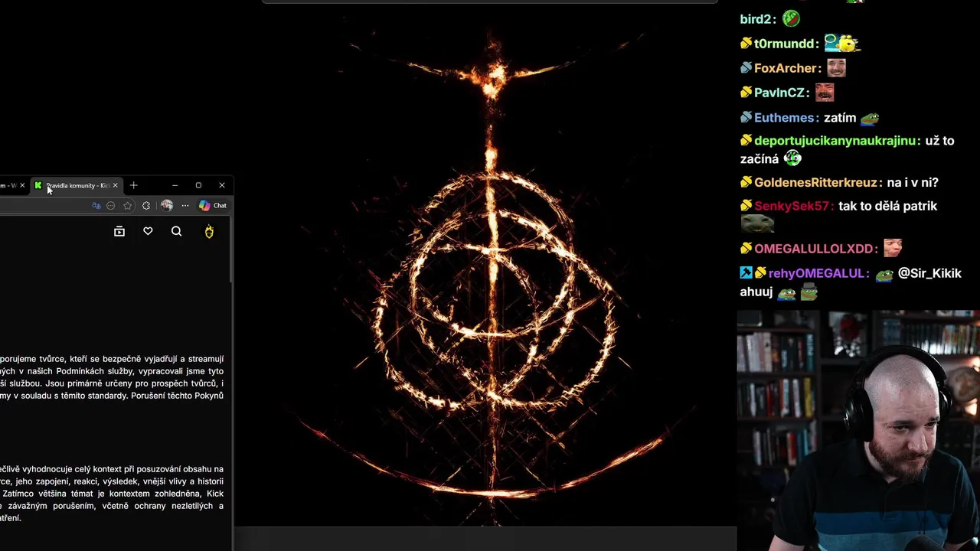Screen dimensions: 980x551
Task: Click frog emote after 'zatím'
Action: 869,119
